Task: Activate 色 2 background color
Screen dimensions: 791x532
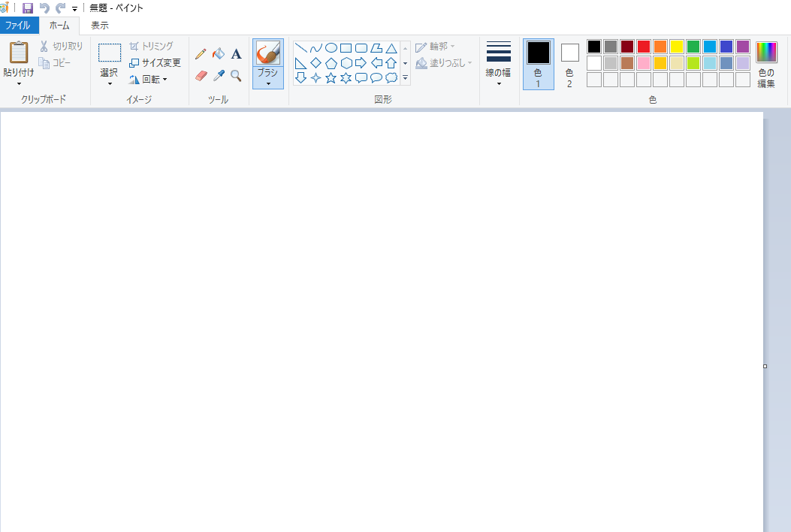Action: point(569,63)
